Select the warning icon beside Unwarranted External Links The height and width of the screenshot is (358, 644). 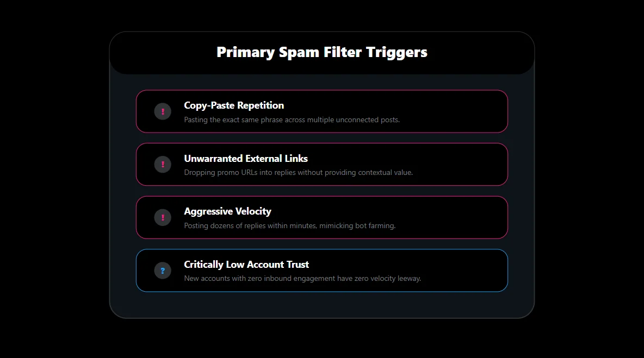(162, 164)
